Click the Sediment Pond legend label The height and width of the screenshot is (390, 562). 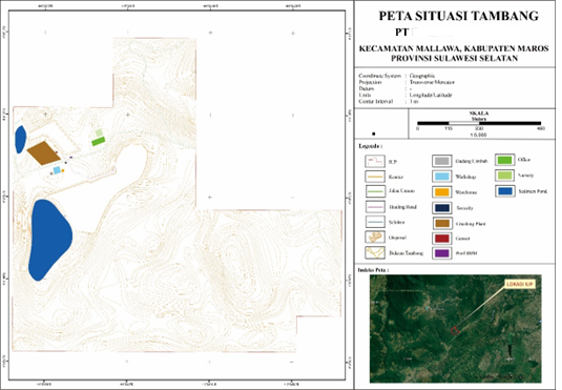pos(533,191)
